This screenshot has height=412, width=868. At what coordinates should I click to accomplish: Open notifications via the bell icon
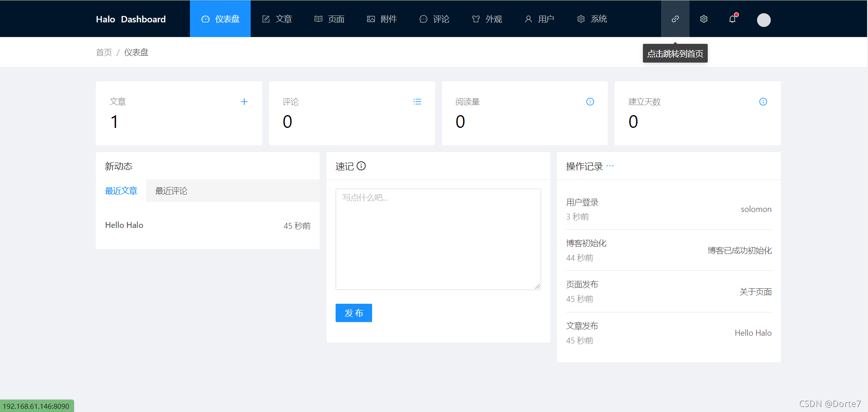click(732, 19)
